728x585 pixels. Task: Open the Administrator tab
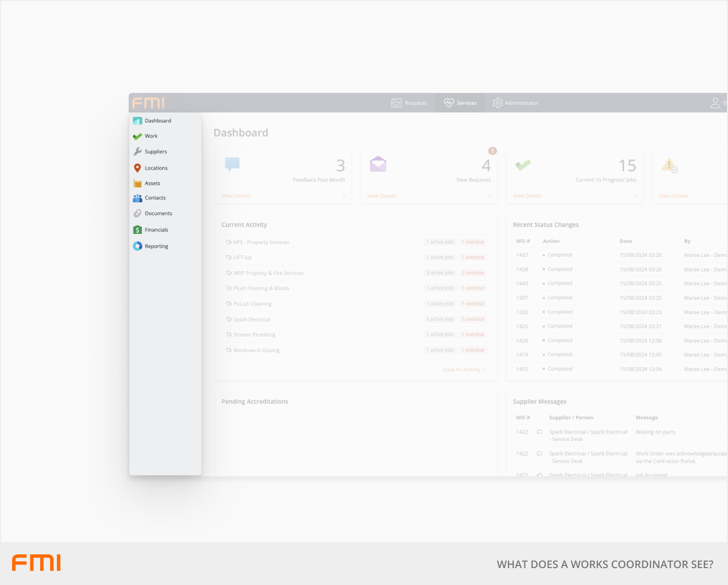point(515,103)
